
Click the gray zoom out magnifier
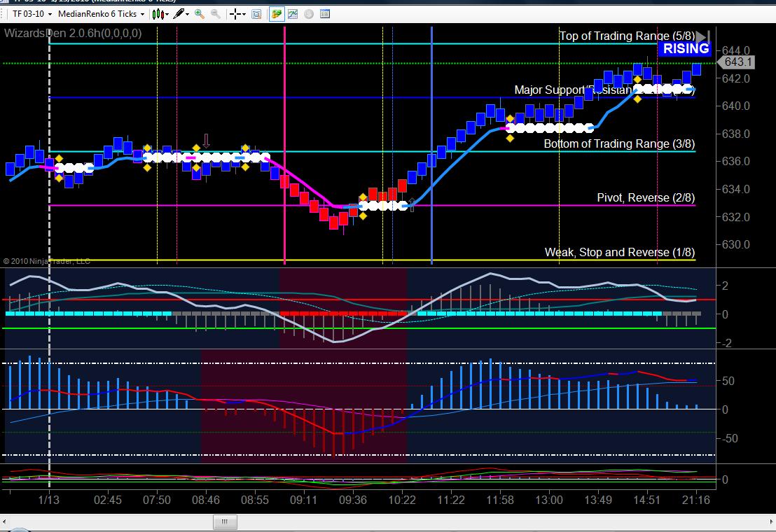pos(216,14)
